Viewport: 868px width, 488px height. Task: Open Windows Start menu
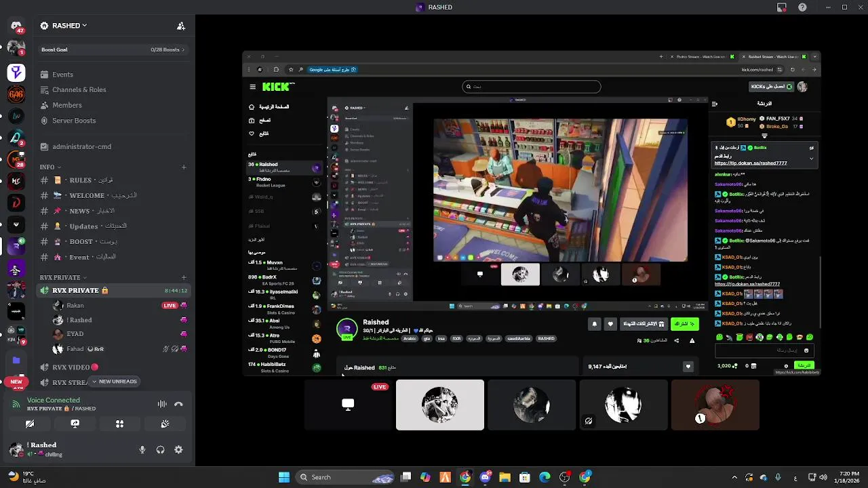[284, 477]
